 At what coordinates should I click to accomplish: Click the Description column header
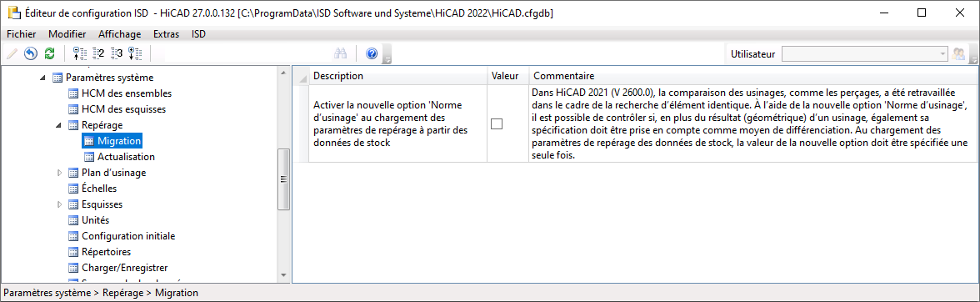398,76
